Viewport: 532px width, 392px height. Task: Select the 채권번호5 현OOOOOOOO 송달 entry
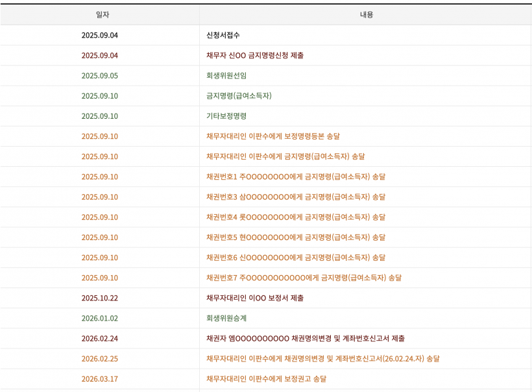tap(296, 238)
